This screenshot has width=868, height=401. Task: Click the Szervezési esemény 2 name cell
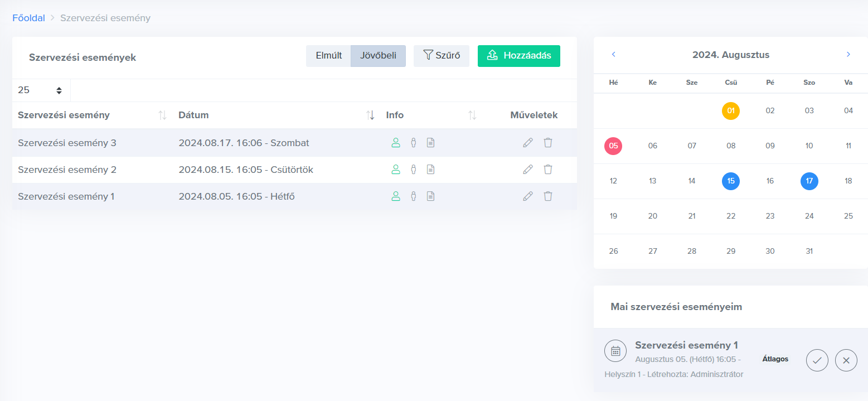[67, 170]
